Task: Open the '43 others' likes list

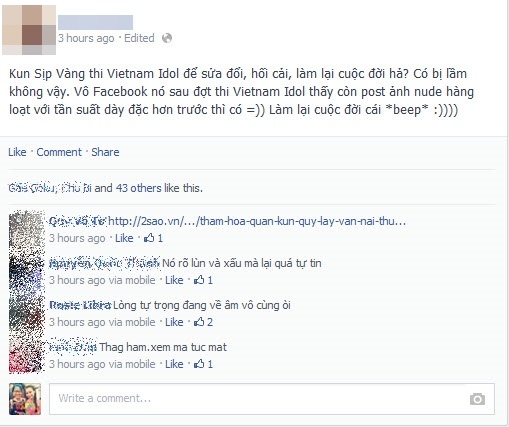Action: pos(138,188)
